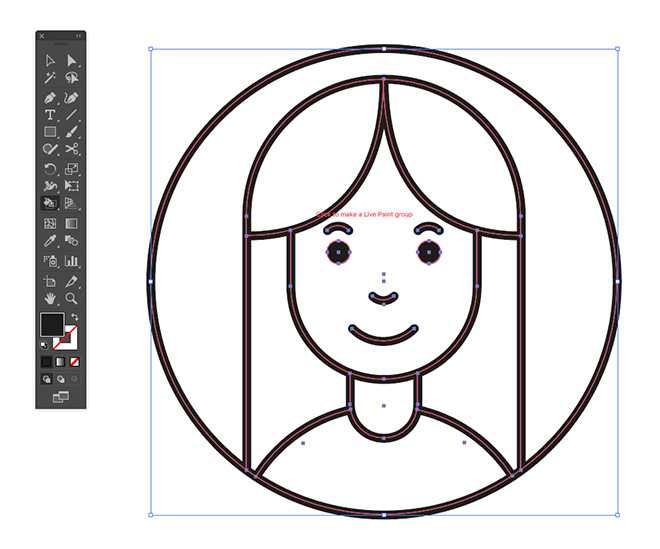Set paint to None button
Image resolution: width=660 pixels, height=549 pixels.
click(75, 362)
